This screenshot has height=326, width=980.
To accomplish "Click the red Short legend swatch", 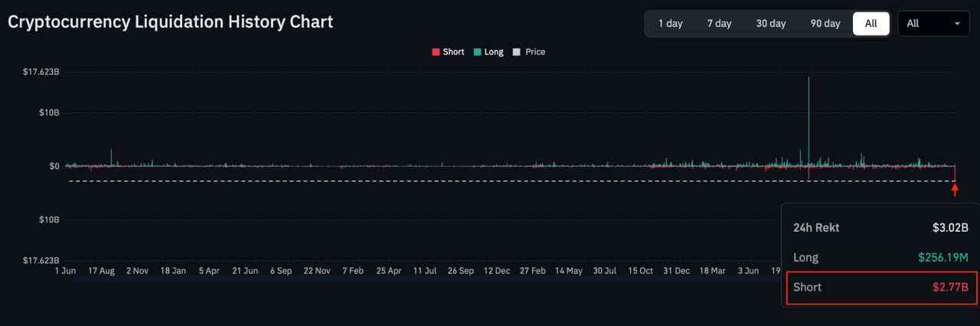I will pos(436,52).
